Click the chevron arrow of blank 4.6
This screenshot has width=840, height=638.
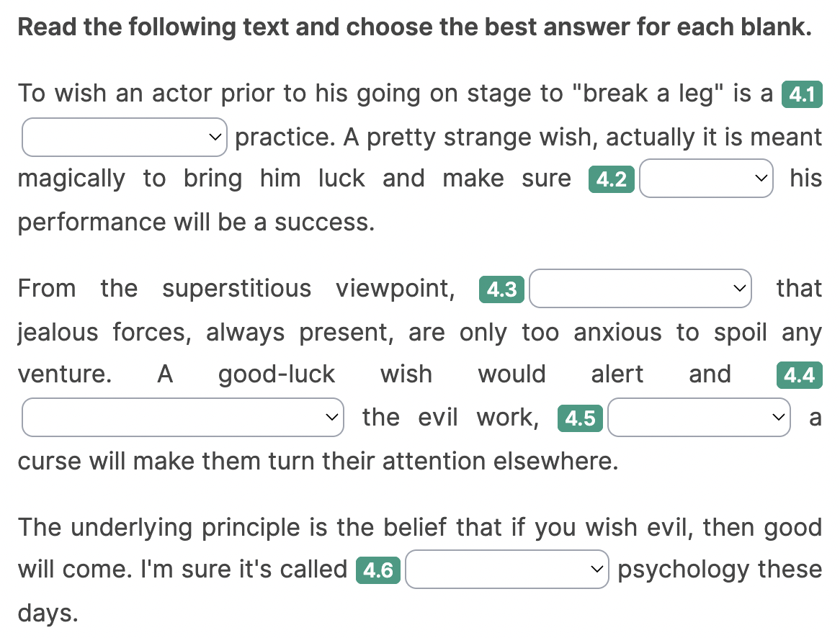pos(596,570)
